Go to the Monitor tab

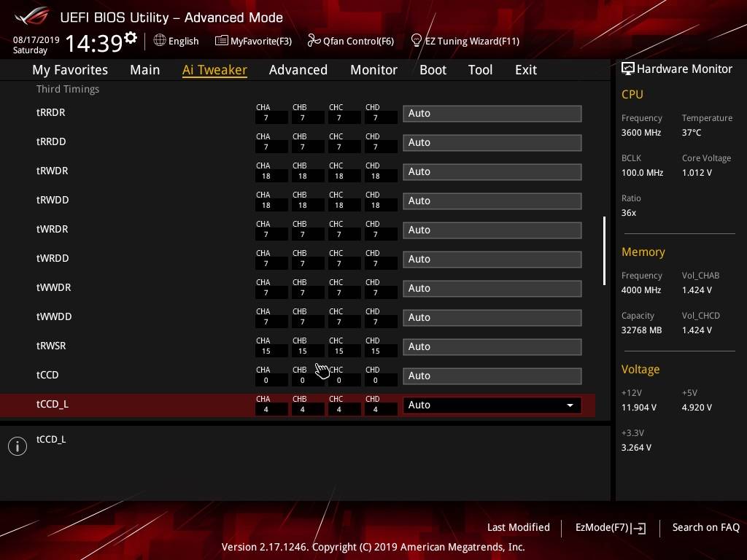pyautogui.click(x=373, y=70)
